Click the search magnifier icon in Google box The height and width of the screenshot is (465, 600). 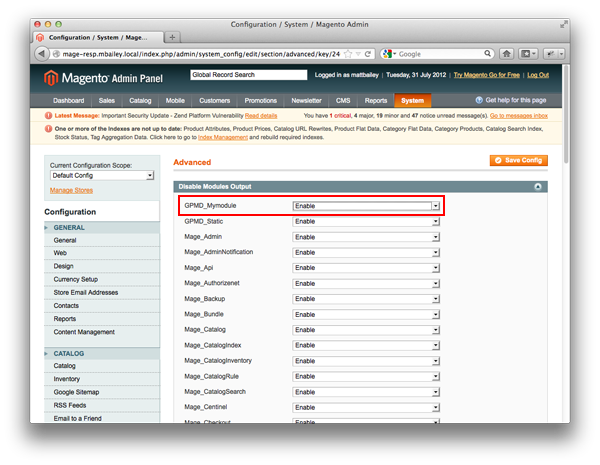487,54
